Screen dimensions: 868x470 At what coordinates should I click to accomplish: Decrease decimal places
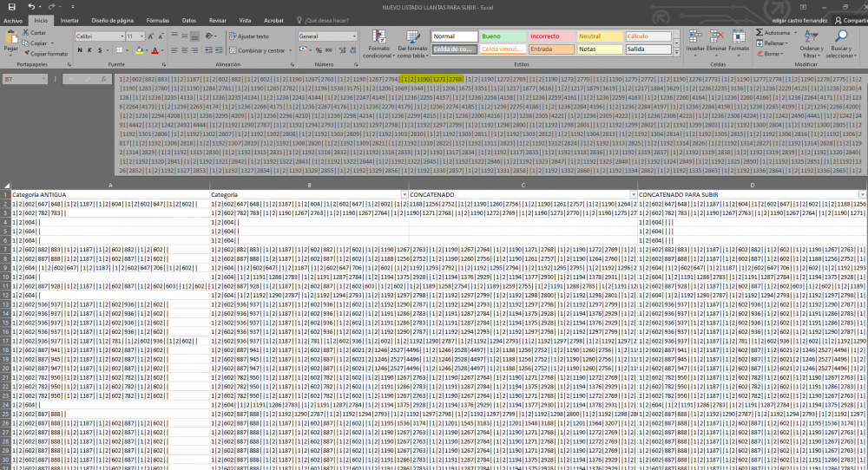coord(352,50)
